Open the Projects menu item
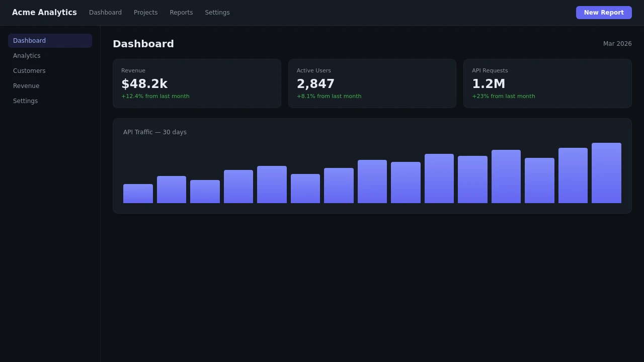The width and height of the screenshot is (644, 362). point(145,12)
